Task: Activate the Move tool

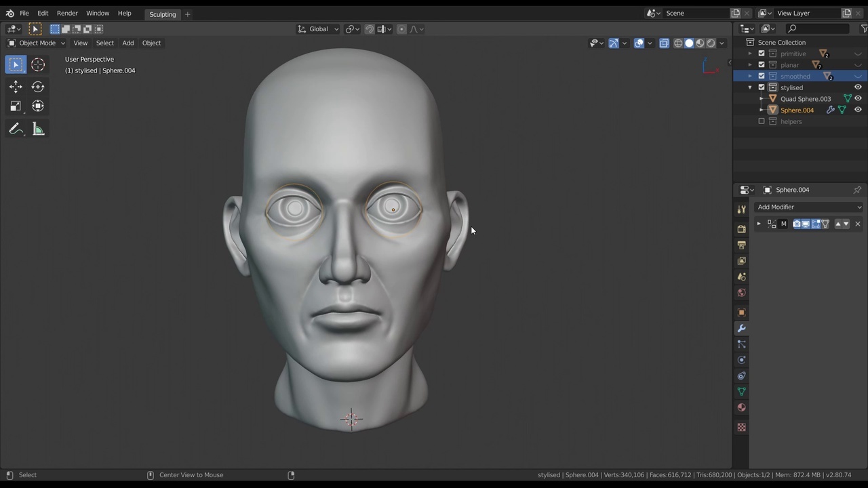Action: point(16,87)
